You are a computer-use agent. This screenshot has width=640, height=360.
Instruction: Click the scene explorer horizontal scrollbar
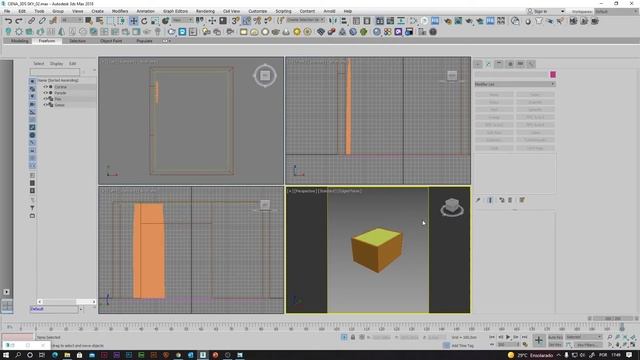click(x=67, y=302)
